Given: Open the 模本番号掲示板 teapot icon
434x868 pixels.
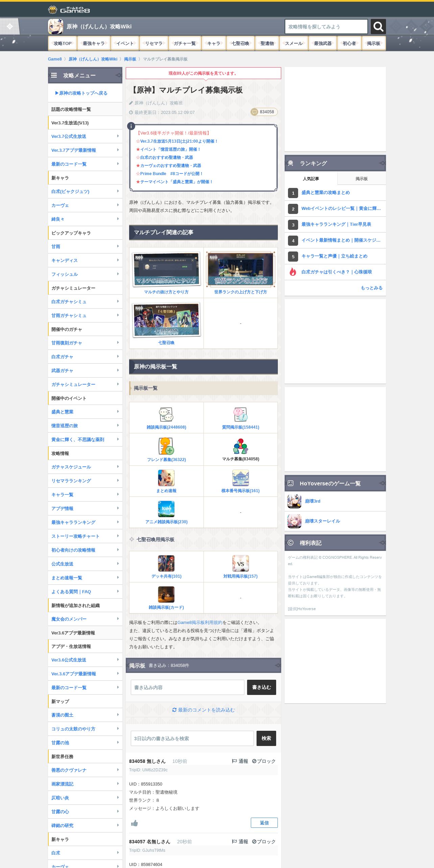Looking at the screenshot, I should pos(240,478).
